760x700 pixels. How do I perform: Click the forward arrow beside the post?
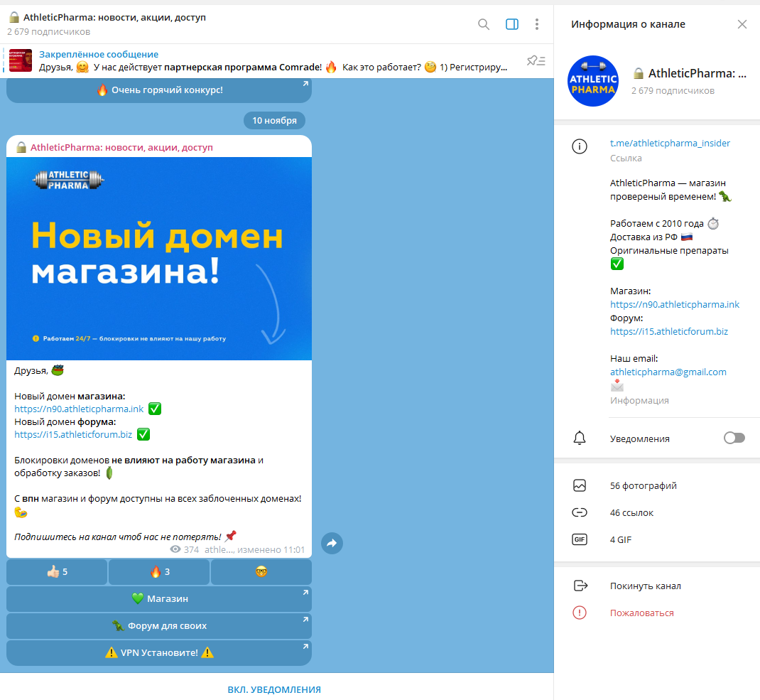(x=332, y=544)
